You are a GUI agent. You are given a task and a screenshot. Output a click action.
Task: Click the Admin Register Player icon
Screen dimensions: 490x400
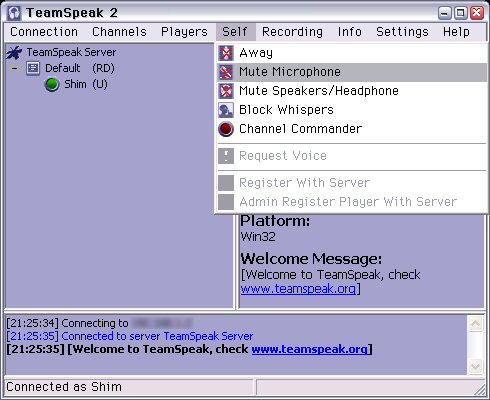[226, 202]
